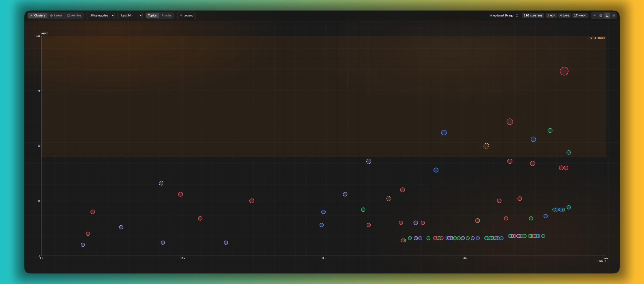Select the largest red bubble near heat 84
The height and width of the screenshot is (284, 644).
(x=564, y=71)
